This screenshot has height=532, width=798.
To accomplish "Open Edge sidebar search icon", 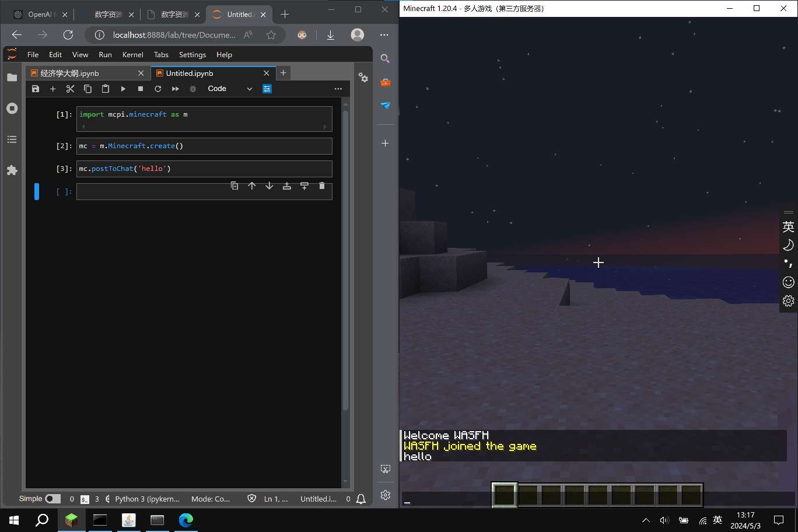I will 385,58.
